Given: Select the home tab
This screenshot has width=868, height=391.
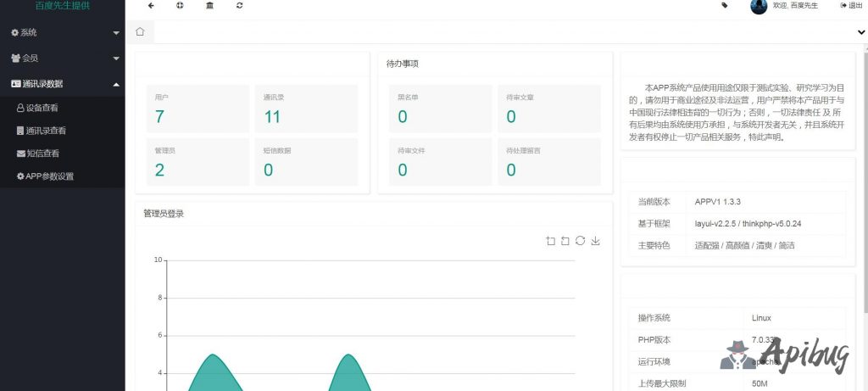Looking at the screenshot, I should [x=140, y=32].
